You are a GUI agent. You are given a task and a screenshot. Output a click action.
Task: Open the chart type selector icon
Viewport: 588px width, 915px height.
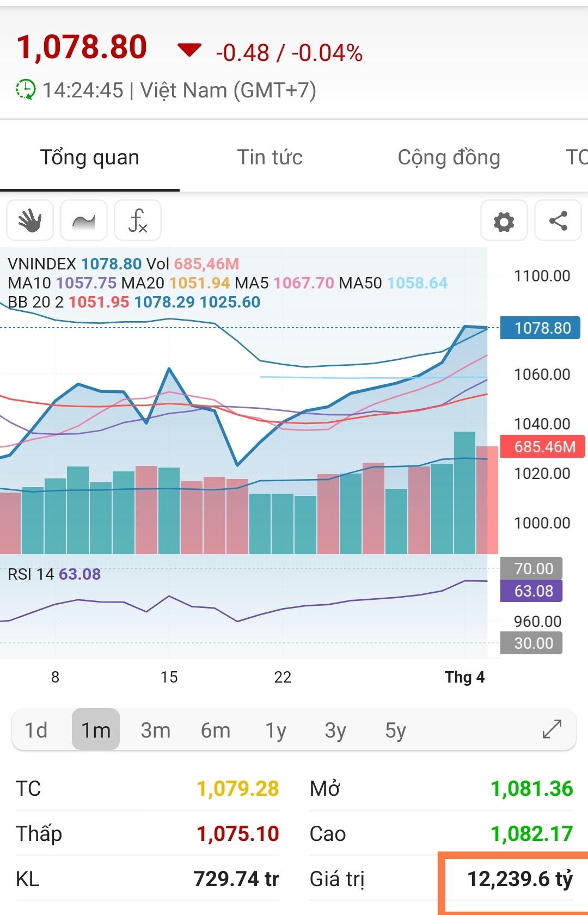click(84, 220)
